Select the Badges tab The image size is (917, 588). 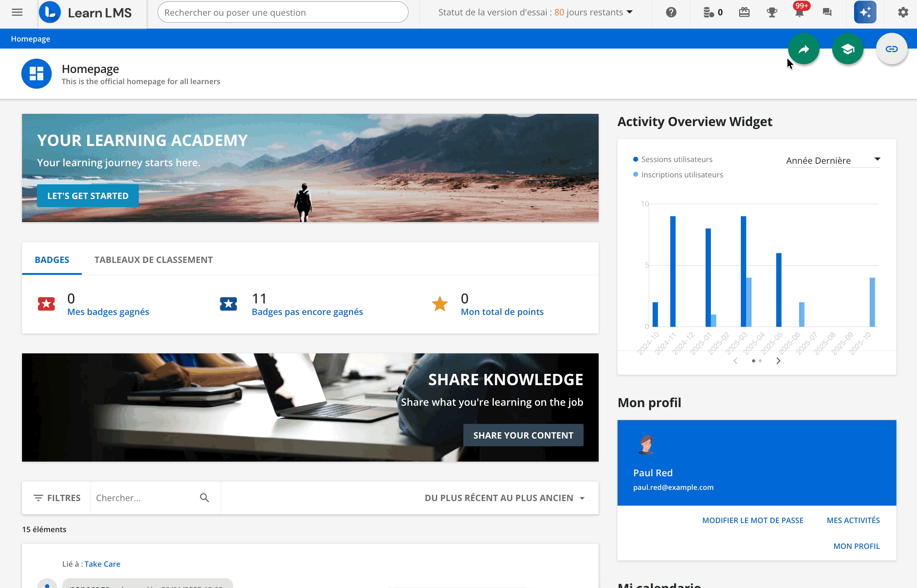click(x=52, y=260)
